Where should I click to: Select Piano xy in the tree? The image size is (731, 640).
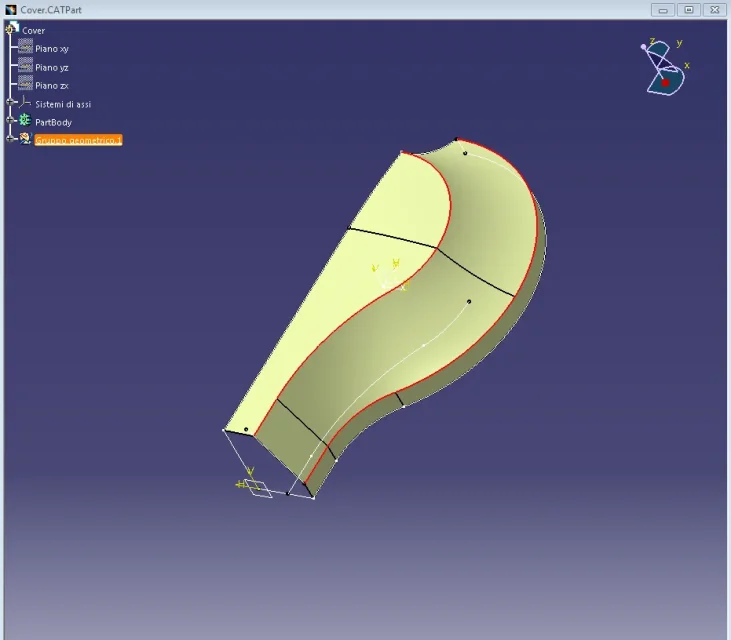click(52, 48)
